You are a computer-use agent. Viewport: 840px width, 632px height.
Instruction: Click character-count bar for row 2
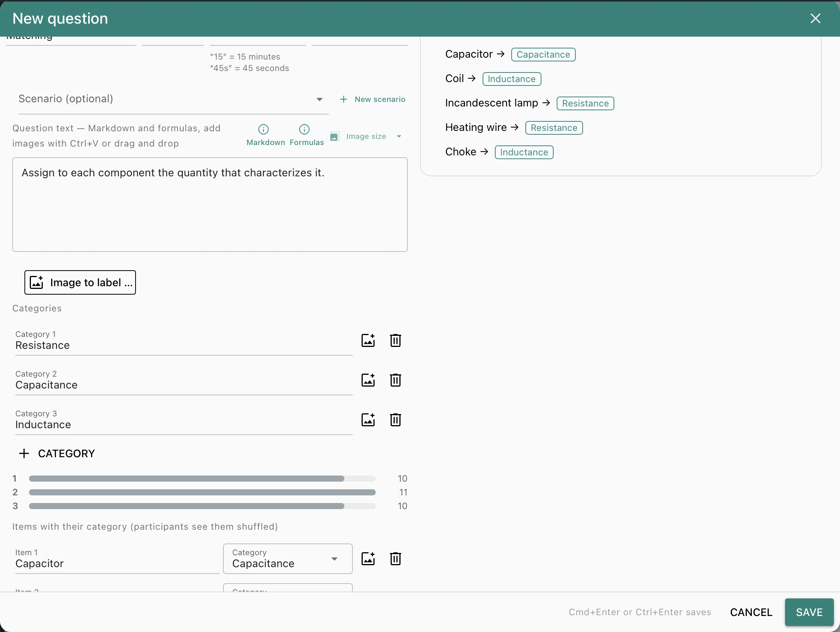coord(202,492)
